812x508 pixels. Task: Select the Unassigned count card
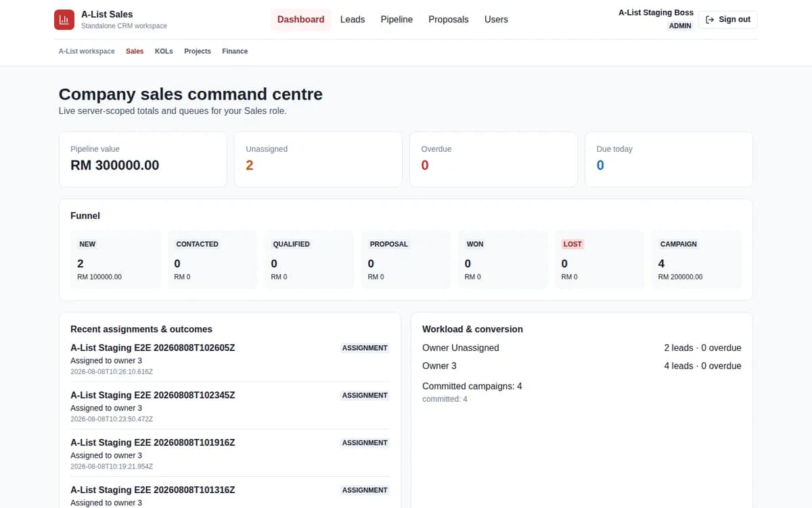(318, 159)
